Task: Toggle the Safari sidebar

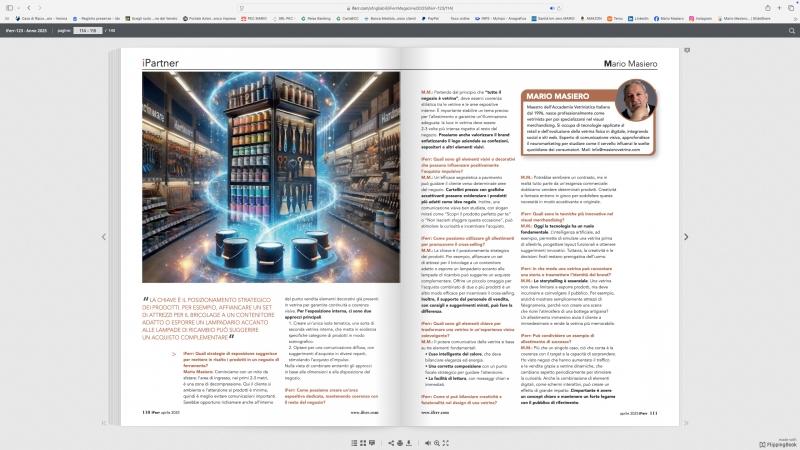Action: click(9, 8)
